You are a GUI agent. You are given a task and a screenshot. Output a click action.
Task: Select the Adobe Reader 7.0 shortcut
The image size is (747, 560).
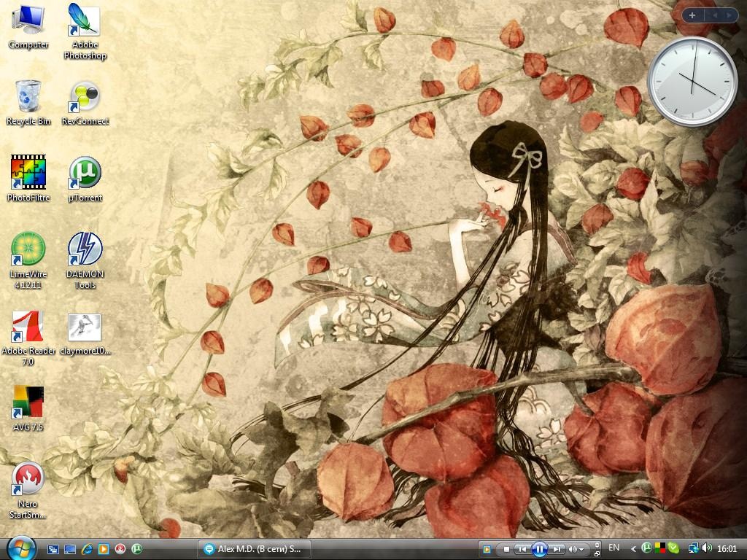click(x=28, y=338)
